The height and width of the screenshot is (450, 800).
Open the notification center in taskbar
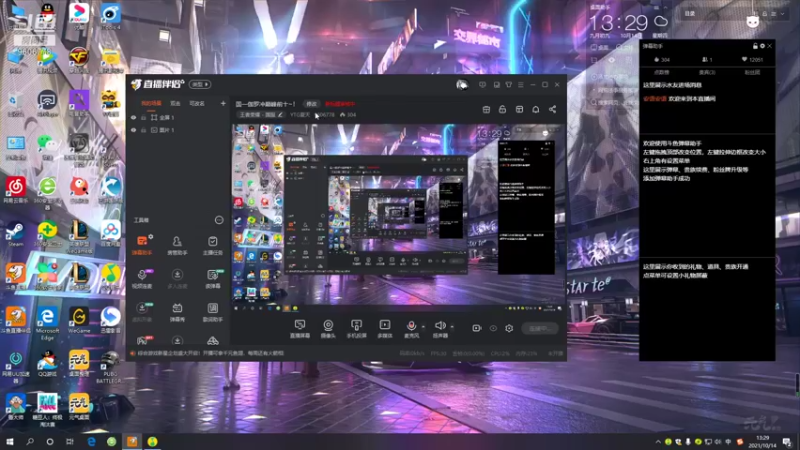(787, 442)
